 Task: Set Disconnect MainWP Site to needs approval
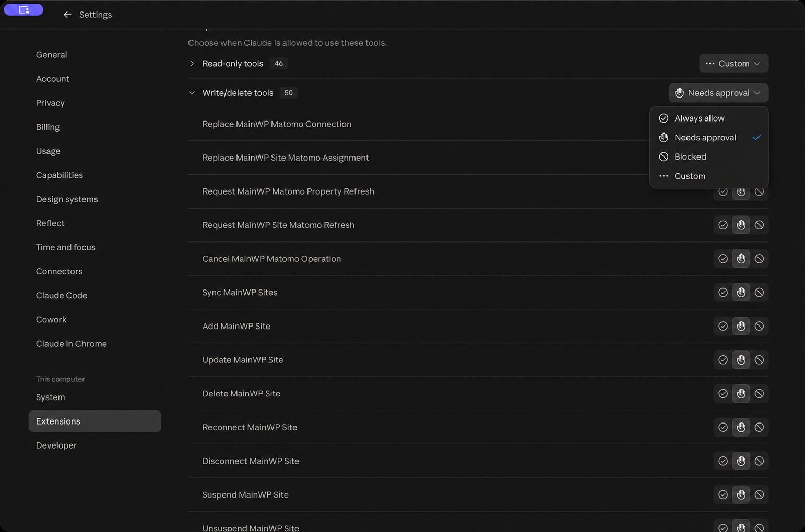click(741, 461)
